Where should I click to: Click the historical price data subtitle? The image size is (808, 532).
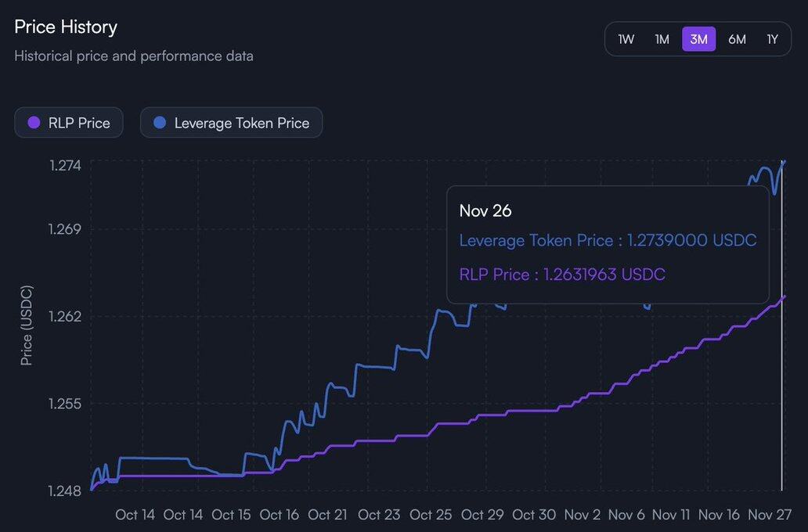(x=134, y=56)
